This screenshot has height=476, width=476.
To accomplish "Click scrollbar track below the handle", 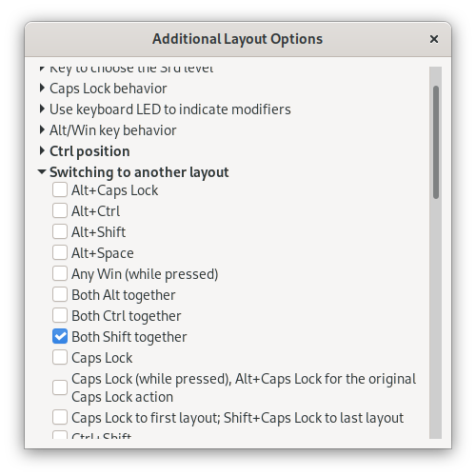I will tap(436, 319).
